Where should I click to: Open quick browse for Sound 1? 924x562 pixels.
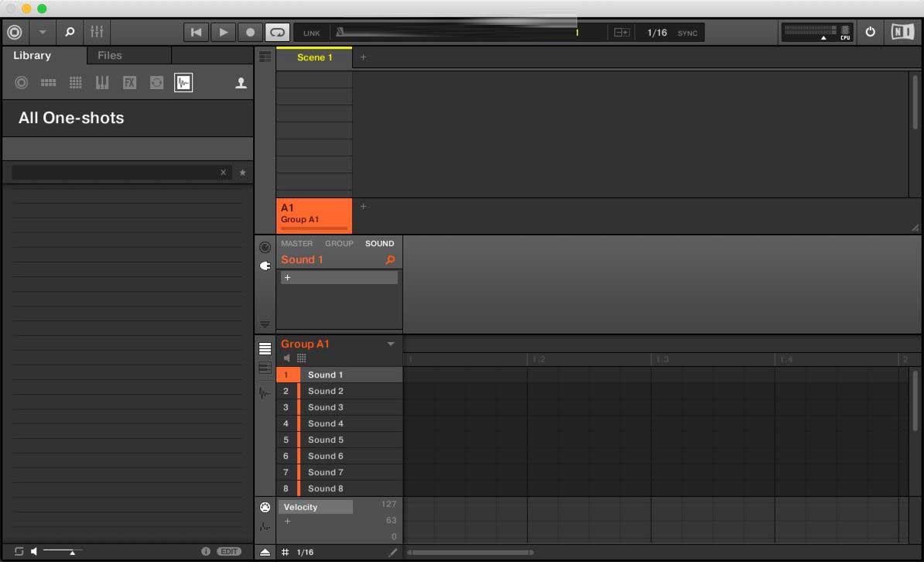coord(390,259)
